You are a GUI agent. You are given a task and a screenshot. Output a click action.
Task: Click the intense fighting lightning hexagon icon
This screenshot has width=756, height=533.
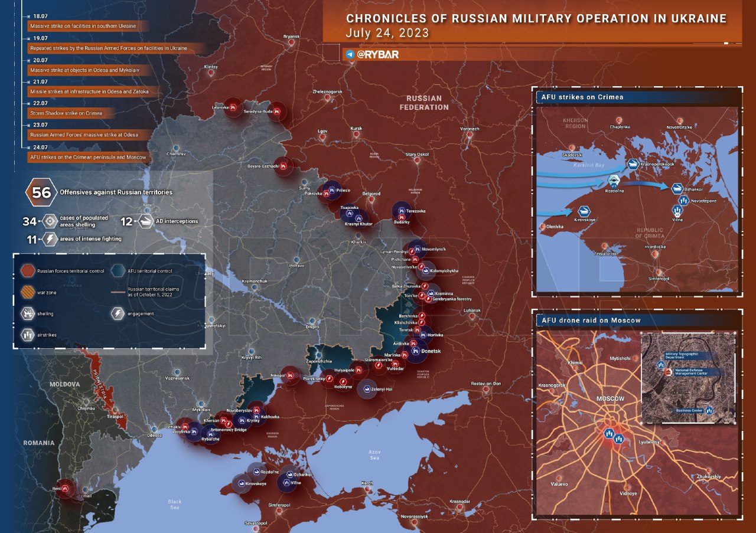(x=50, y=239)
